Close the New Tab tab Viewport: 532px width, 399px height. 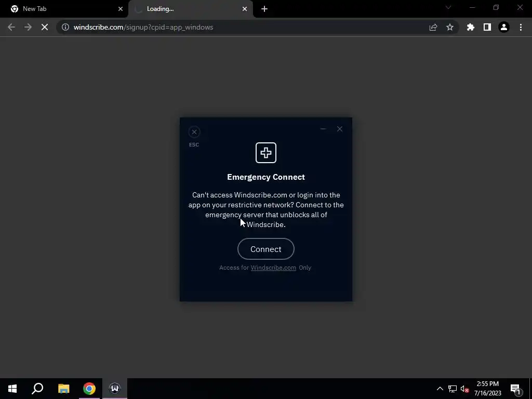(x=121, y=9)
